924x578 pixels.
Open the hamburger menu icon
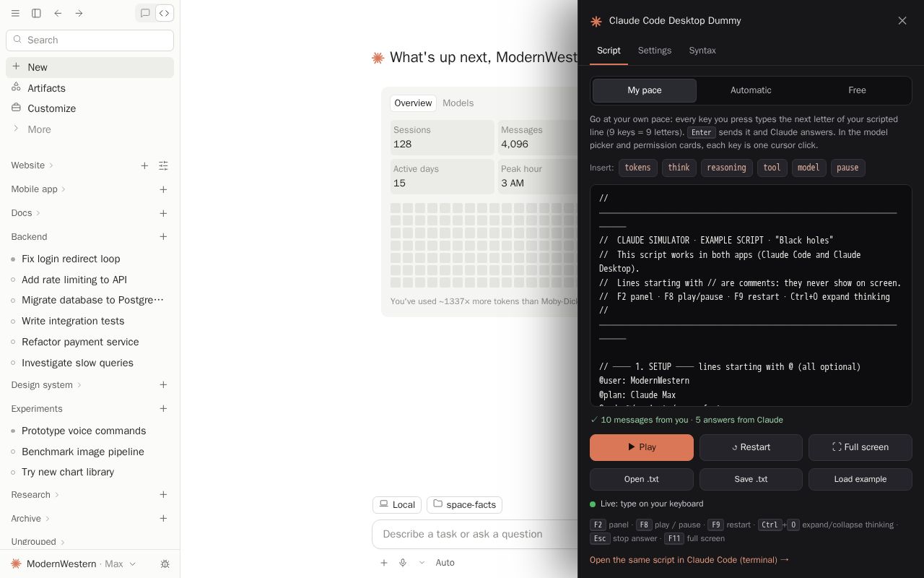coord(15,13)
